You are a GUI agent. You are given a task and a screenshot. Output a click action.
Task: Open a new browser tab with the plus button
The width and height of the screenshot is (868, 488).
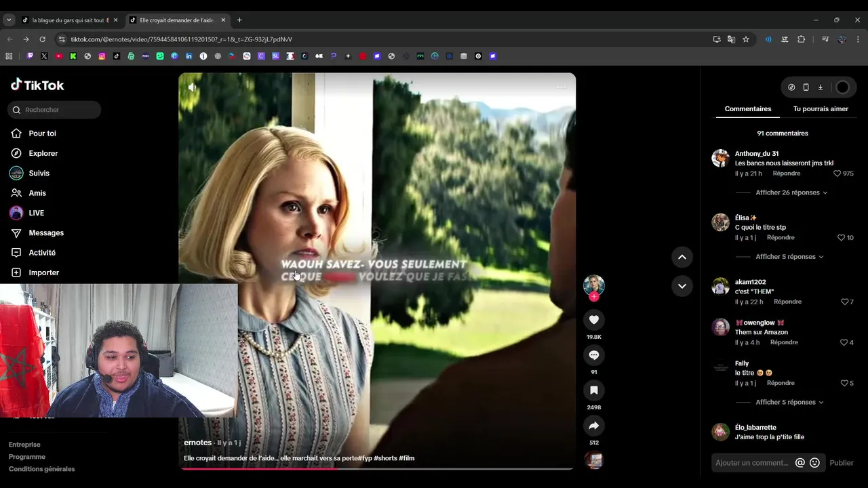[239, 20]
